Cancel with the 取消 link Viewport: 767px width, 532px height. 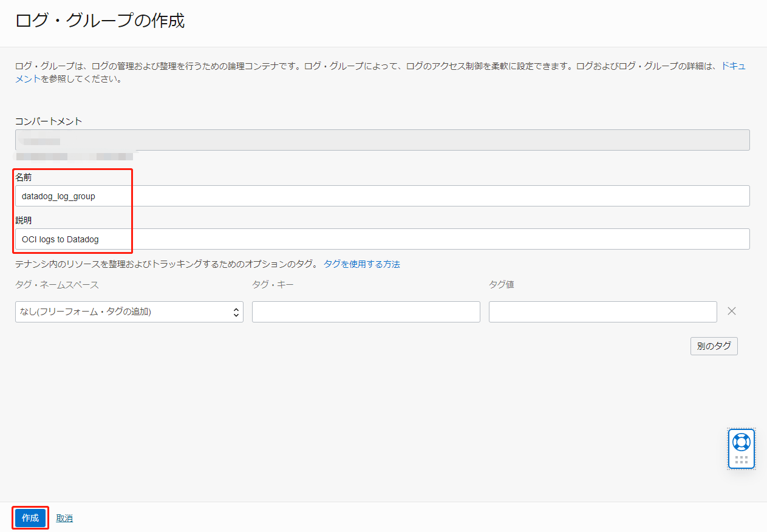tap(64, 518)
